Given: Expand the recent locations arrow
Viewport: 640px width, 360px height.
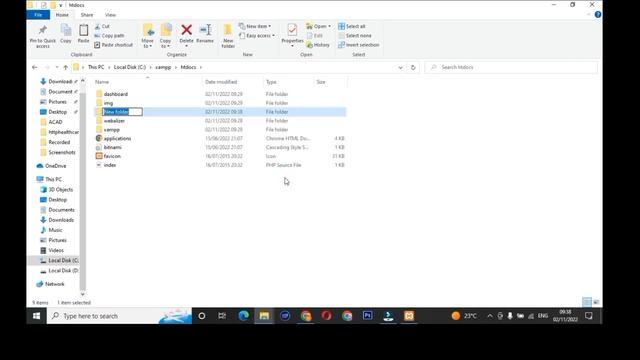Looking at the screenshot, I should point(56,67).
